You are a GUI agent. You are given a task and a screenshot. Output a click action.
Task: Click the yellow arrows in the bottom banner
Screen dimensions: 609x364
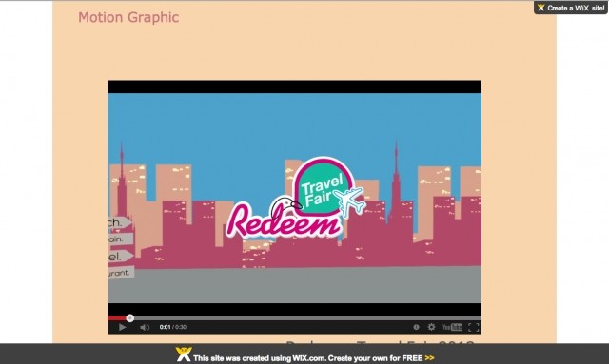coord(429,358)
